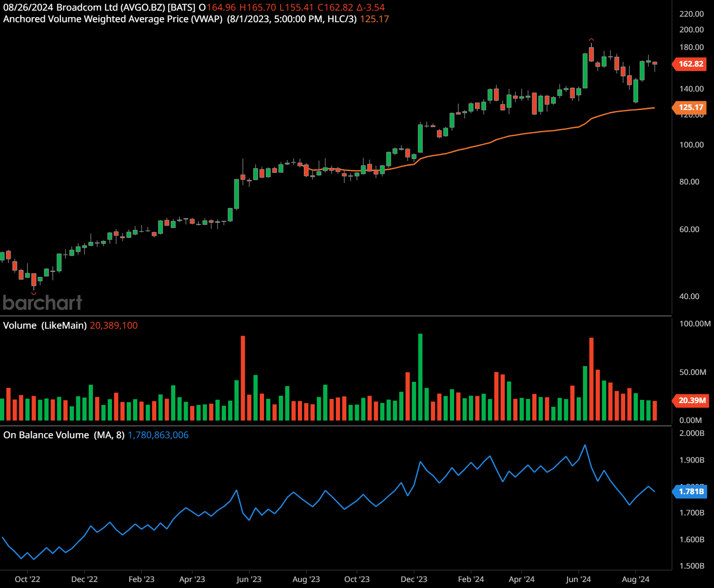
Task: Click the Oct '23 date label
Action: (357, 579)
